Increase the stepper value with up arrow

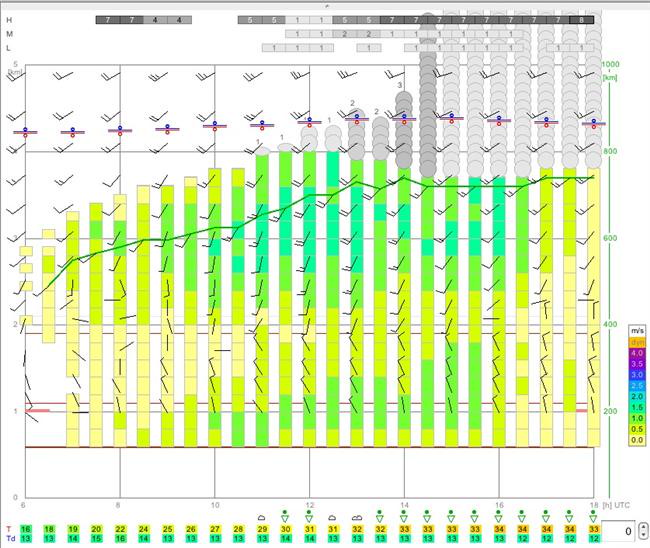pos(643,526)
